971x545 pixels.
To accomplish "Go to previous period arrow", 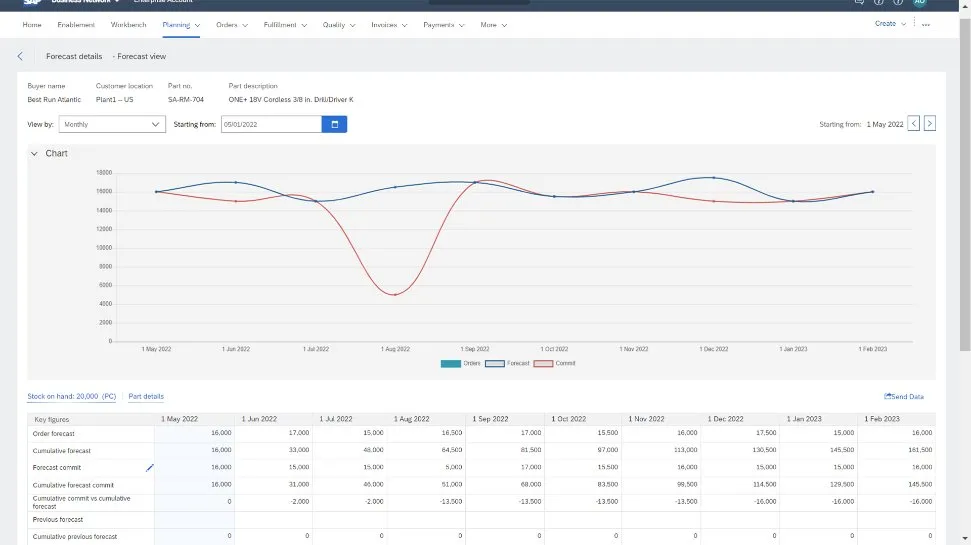I will (914, 124).
